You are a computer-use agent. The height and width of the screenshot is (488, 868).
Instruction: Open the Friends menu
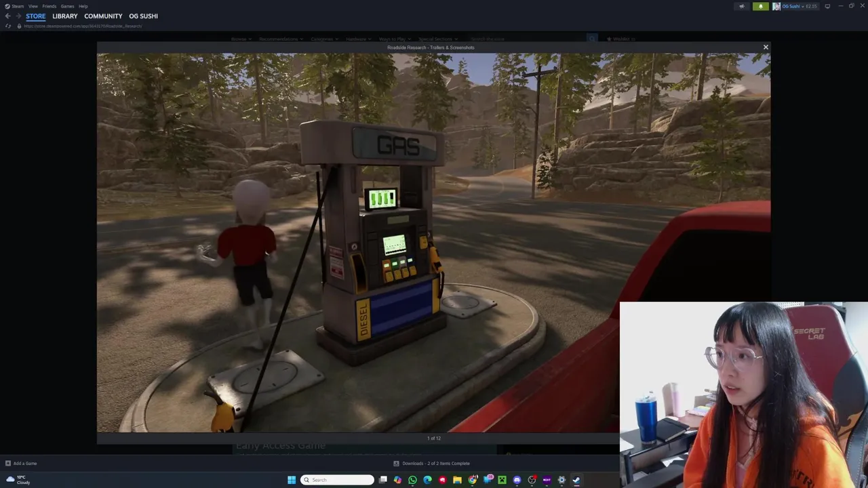pyautogui.click(x=49, y=6)
